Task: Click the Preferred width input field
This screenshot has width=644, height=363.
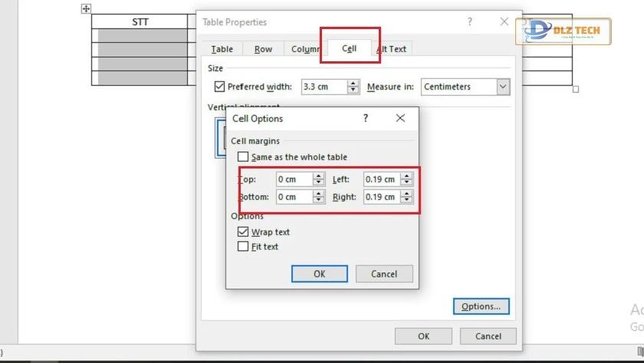Action: coord(324,87)
